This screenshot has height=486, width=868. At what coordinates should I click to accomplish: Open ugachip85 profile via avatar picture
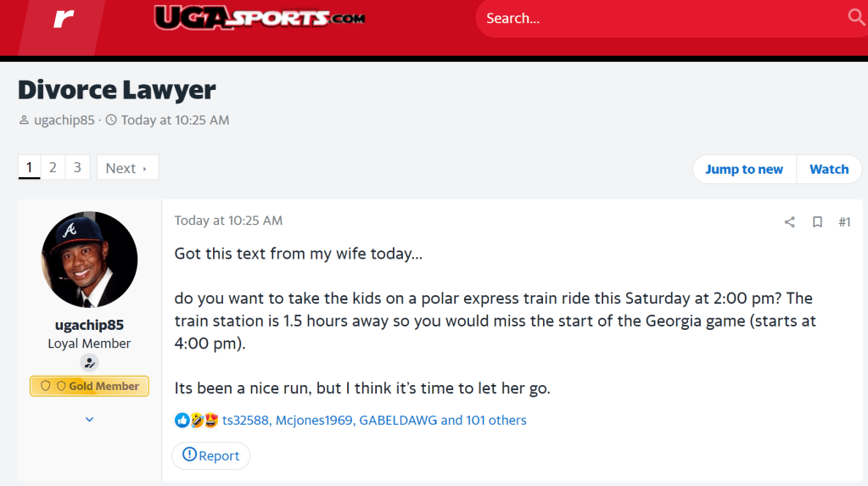pyautogui.click(x=89, y=260)
